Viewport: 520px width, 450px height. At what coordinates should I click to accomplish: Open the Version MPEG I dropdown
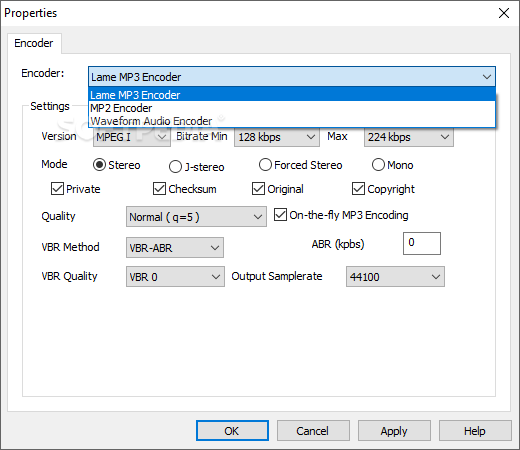132,137
